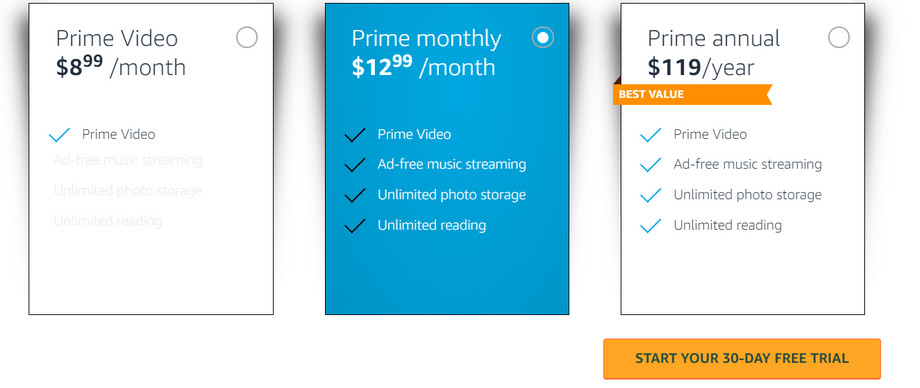Click START YOUR 30-DAY FREE TRIAL button
This screenshot has width=920, height=388.
742,358
